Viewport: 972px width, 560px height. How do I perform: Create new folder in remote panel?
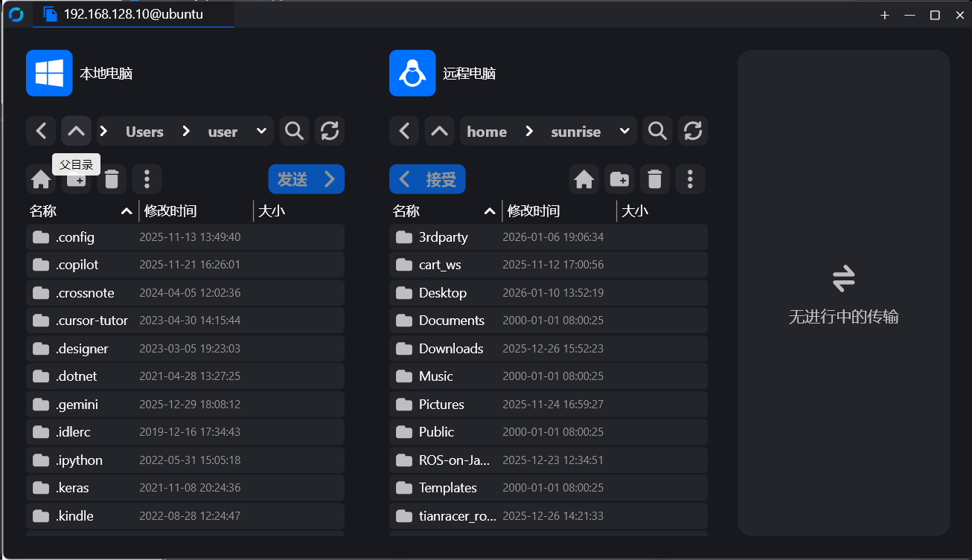pos(619,179)
